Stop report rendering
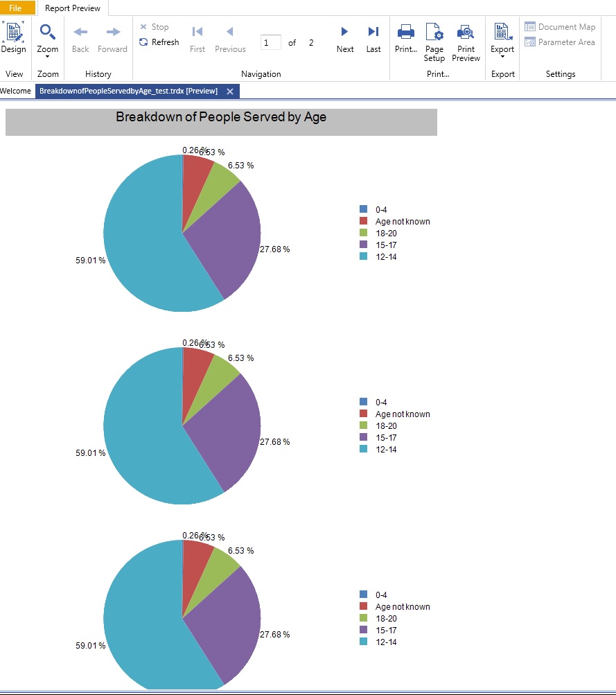Screen dimensions: 616x695 coord(155,27)
